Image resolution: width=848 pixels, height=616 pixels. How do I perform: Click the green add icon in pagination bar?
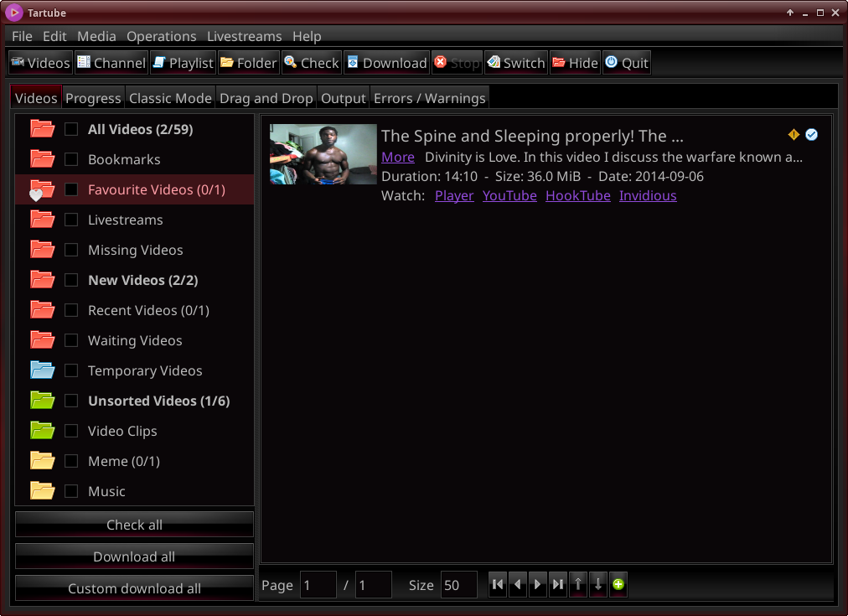618,585
